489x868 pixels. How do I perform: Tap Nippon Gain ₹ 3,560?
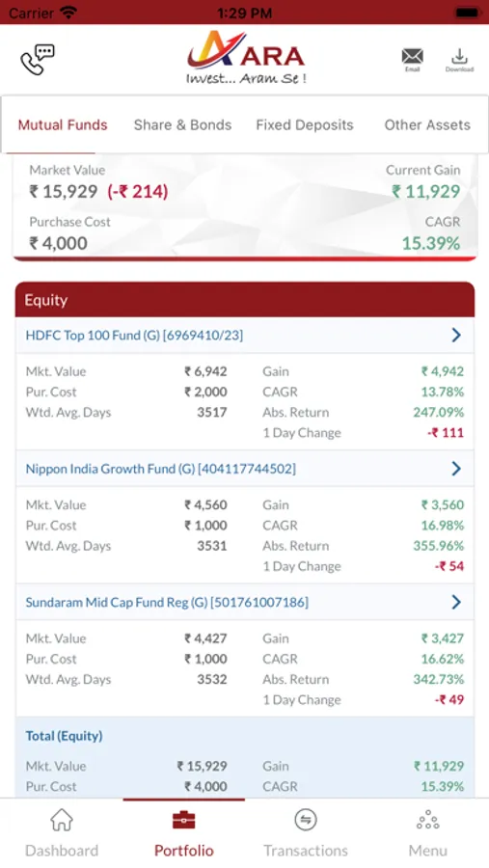[x=443, y=504]
